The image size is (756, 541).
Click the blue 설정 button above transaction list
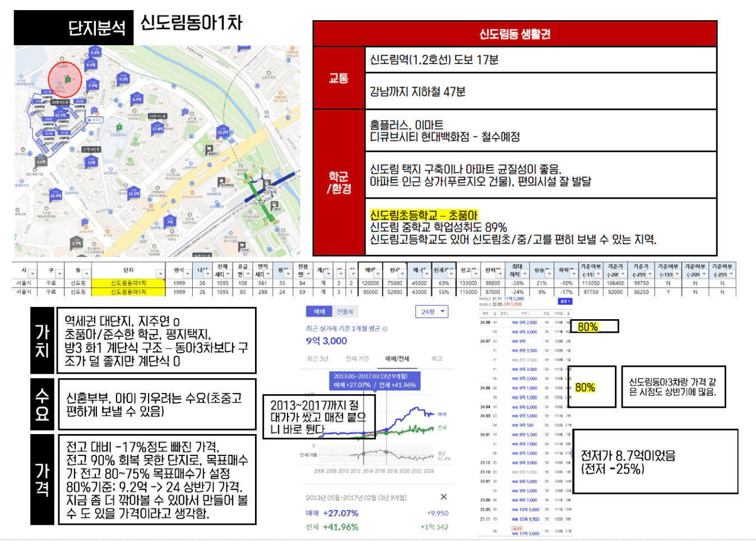[x=565, y=301]
